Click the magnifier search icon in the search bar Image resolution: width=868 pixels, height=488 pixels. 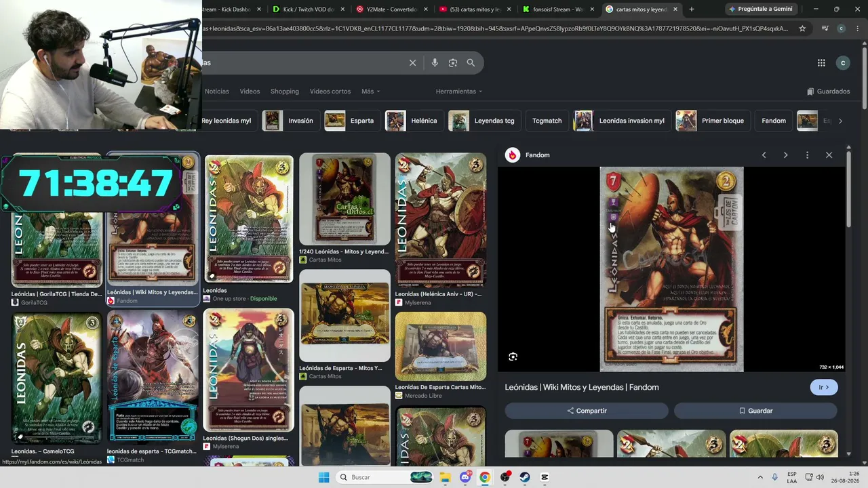point(471,62)
